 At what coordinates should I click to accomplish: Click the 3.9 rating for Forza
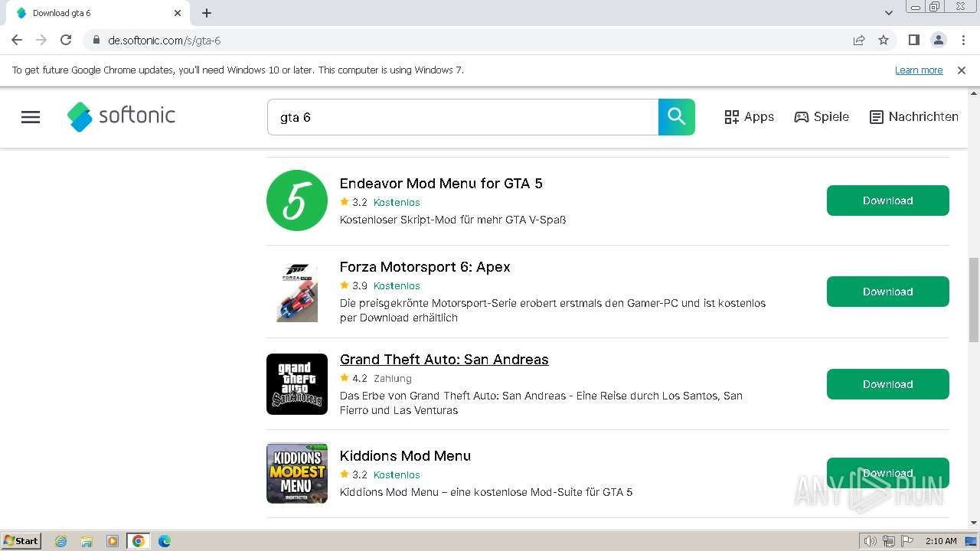(360, 286)
